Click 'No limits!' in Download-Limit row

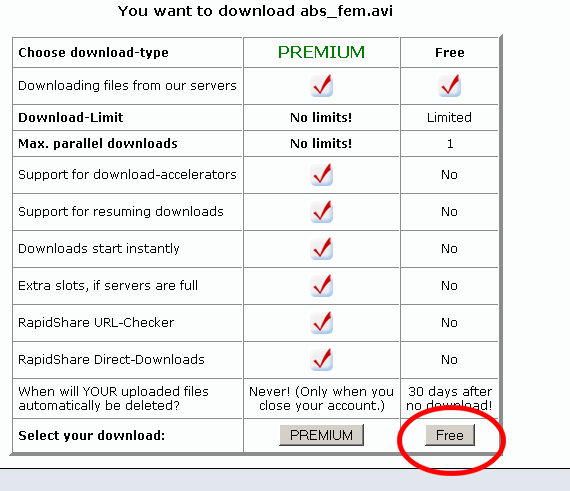coord(321,117)
